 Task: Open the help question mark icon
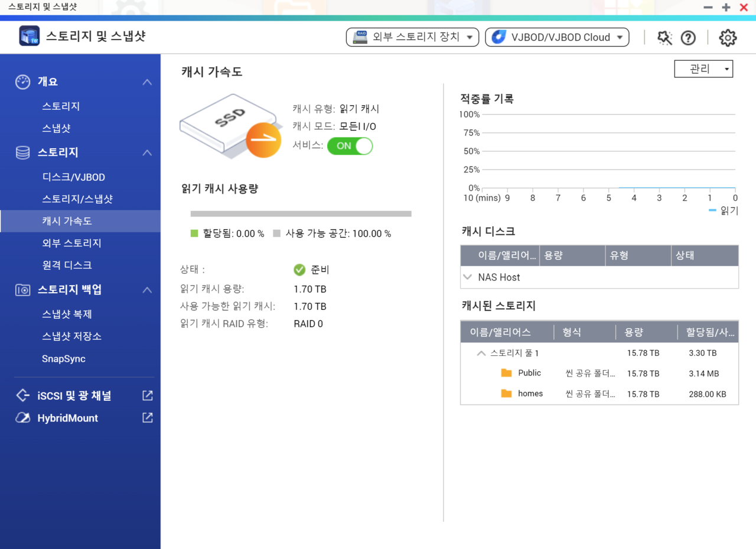click(688, 37)
